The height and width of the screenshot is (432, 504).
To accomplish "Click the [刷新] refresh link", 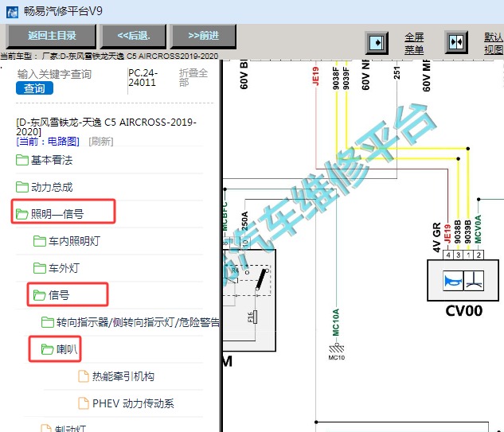I will point(100,142).
